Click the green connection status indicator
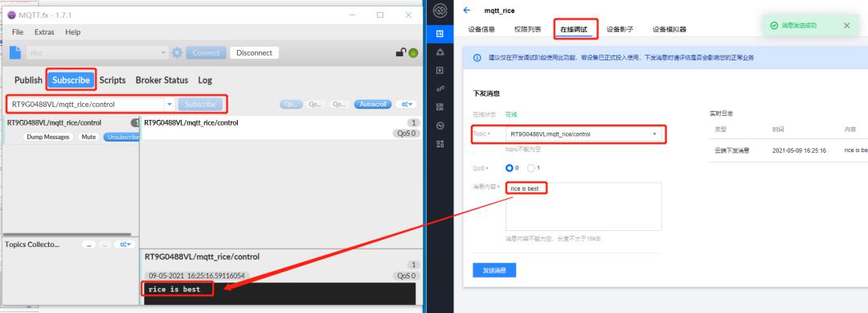Image resolution: width=868 pixels, height=313 pixels. (x=413, y=53)
